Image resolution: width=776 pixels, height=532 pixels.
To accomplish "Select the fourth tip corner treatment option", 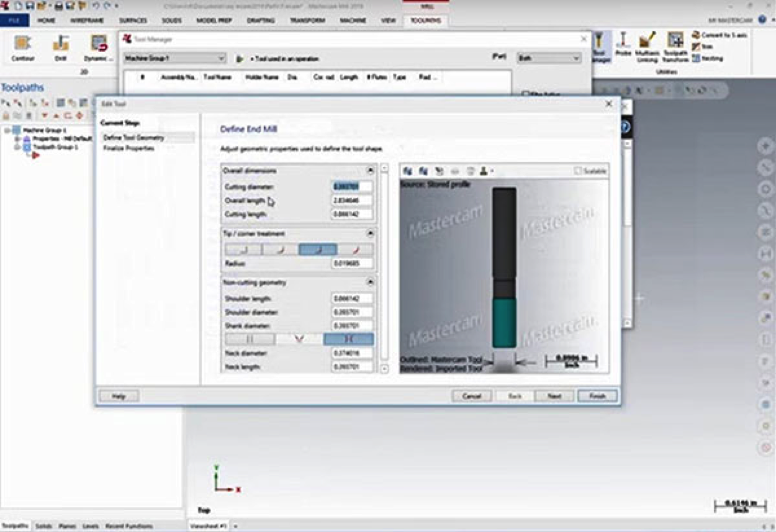I will click(x=355, y=250).
